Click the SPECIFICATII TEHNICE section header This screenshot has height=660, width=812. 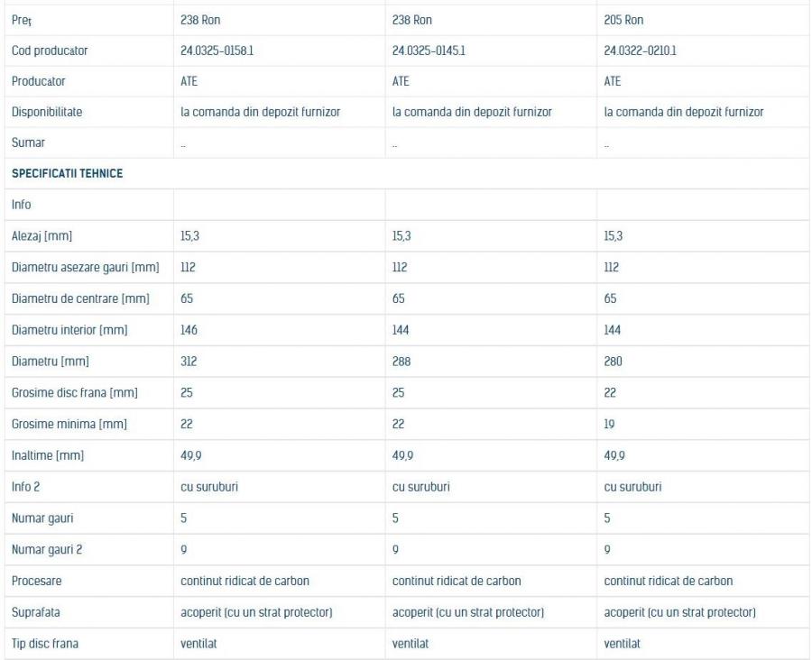click(x=68, y=174)
